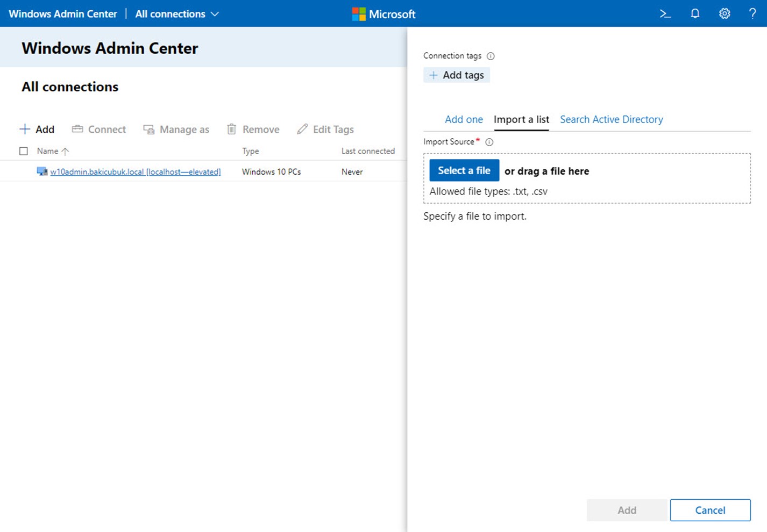
Task: Click the Remove toolbar button
Action: [x=253, y=130]
